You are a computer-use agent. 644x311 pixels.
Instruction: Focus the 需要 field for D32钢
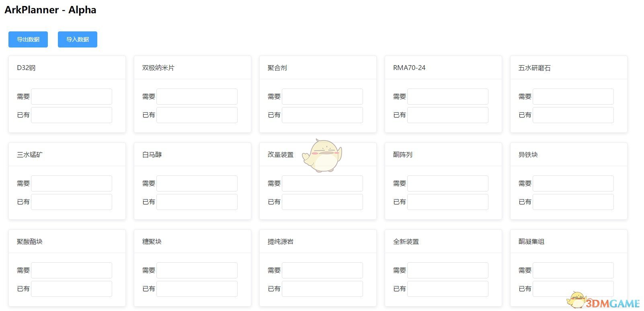click(x=72, y=97)
